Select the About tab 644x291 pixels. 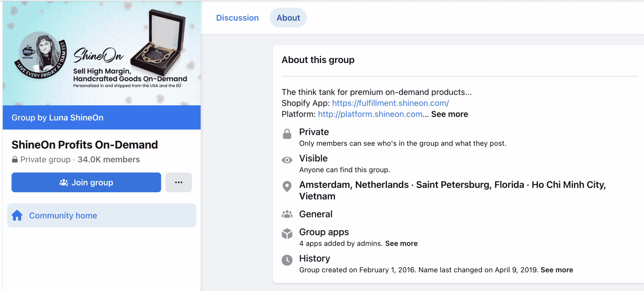288,18
